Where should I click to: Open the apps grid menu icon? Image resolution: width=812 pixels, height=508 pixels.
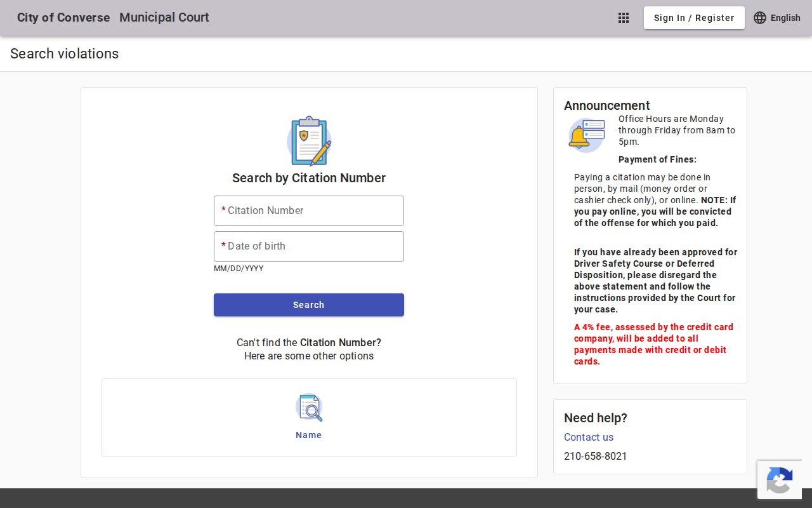(x=624, y=18)
